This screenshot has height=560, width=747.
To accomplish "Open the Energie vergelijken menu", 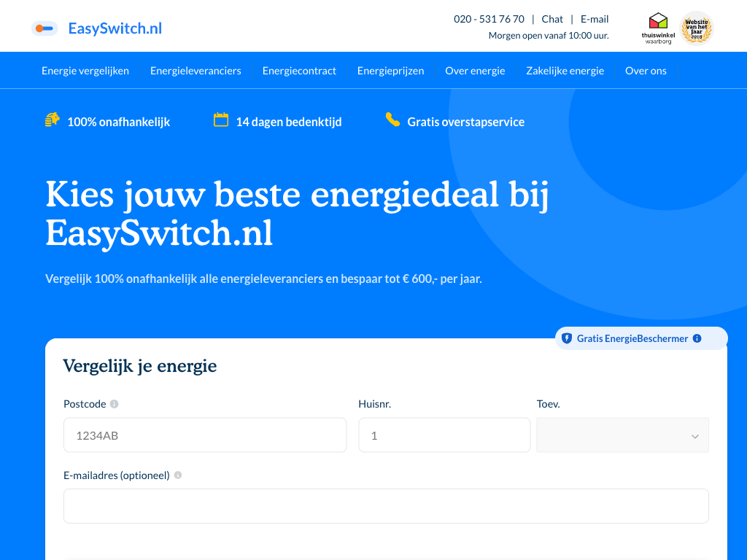I will point(85,71).
